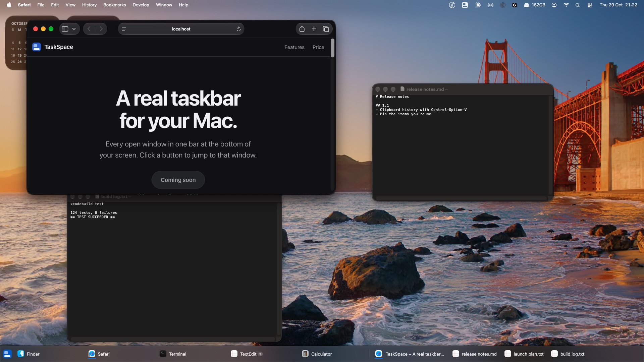Click the localhost address field
Screen dimensions: 644x362
tap(181, 29)
